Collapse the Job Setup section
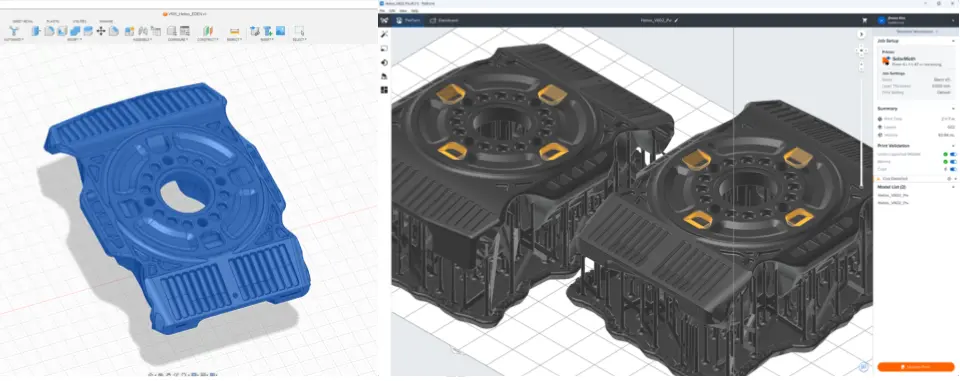The width and height of the screenshot is (960, 381). pyautogui.click(x=953, y=41)
